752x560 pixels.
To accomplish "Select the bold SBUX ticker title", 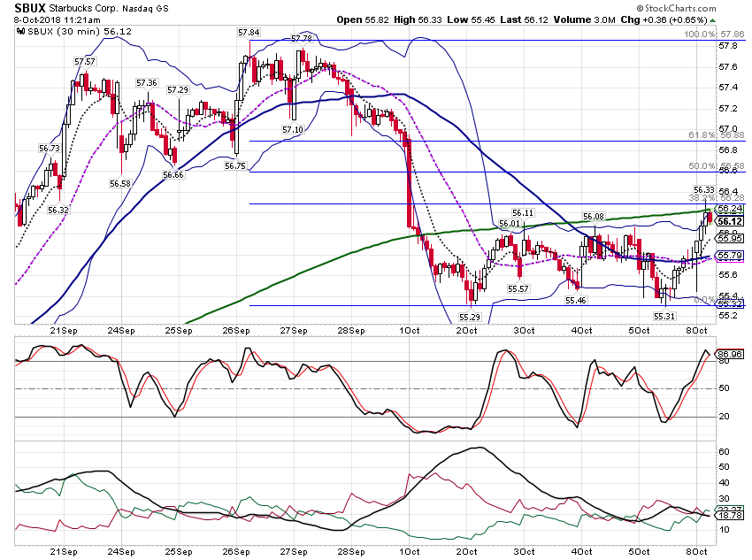I will (x=30, y=8).
